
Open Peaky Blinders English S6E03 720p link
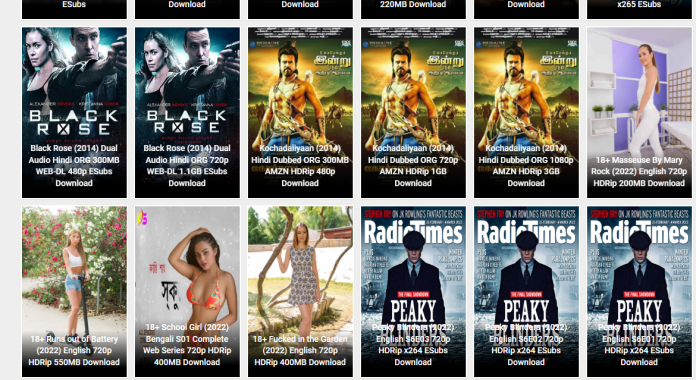(413, 291)
